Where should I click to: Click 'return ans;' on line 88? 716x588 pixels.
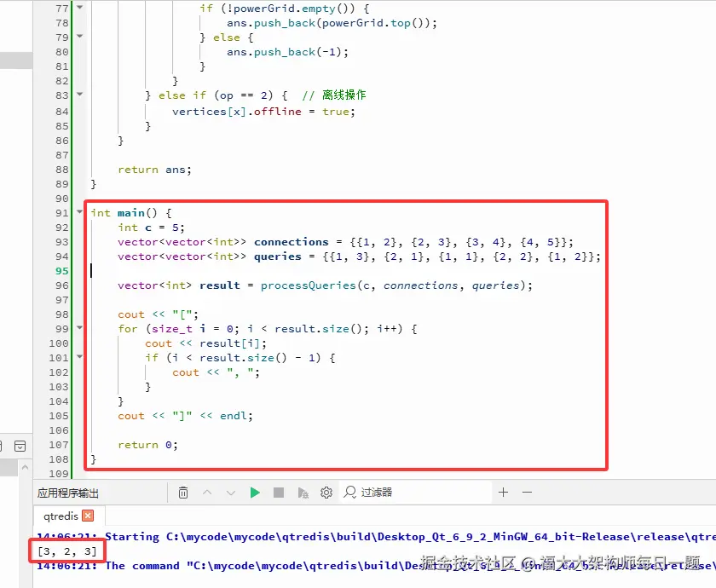click(x=155, y=170)
